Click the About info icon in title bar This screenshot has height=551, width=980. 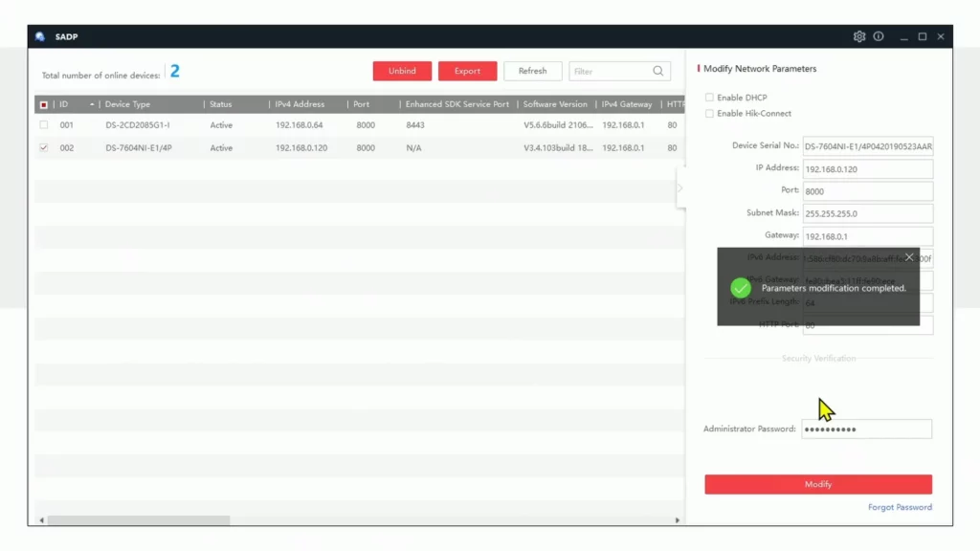[x=879, y=36]
